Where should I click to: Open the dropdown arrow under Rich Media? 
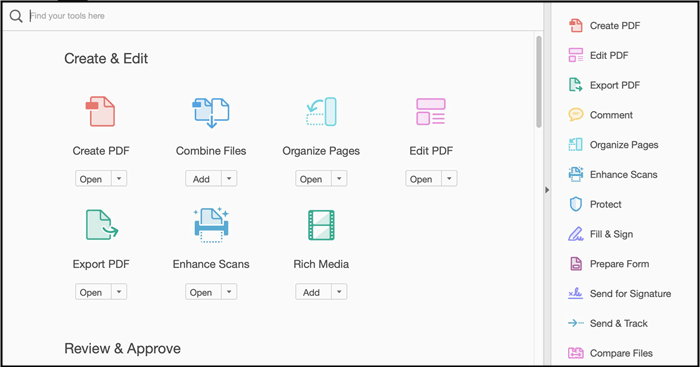[x=339, y=292]
